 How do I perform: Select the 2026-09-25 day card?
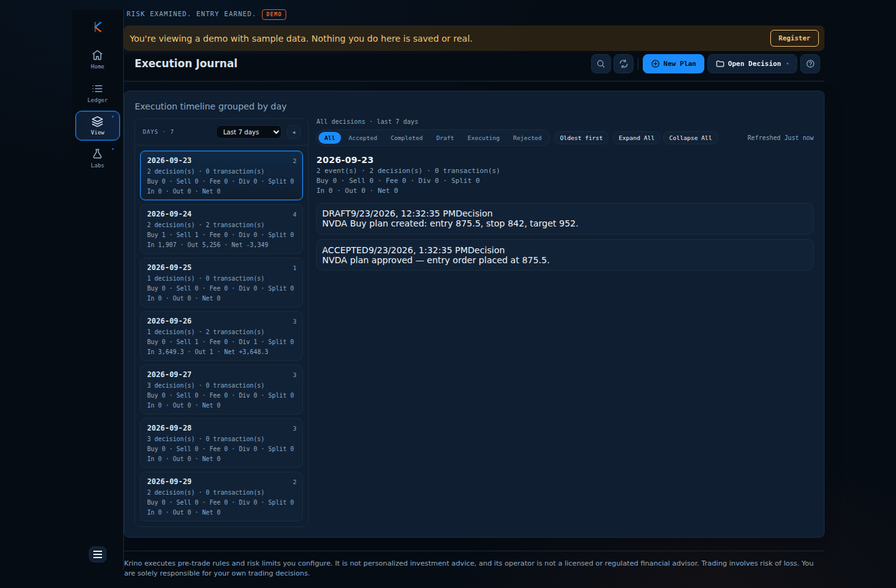click(222, 282)
